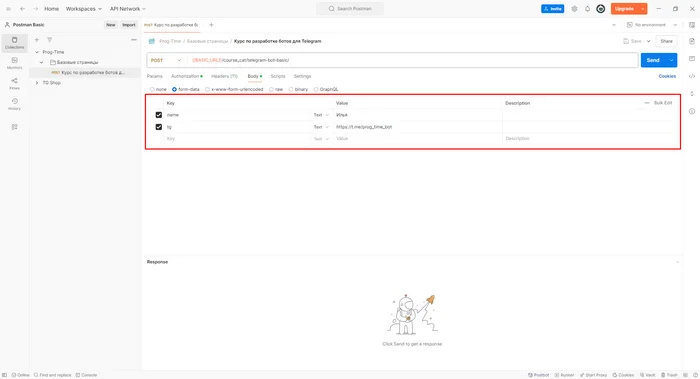
Task: Click the Send button
Action: click(653, 60)
